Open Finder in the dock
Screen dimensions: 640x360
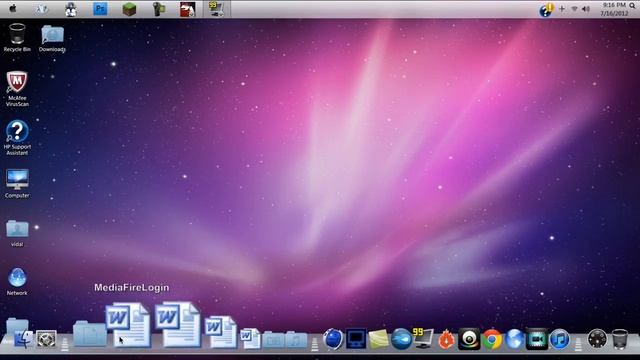[23, 339]
